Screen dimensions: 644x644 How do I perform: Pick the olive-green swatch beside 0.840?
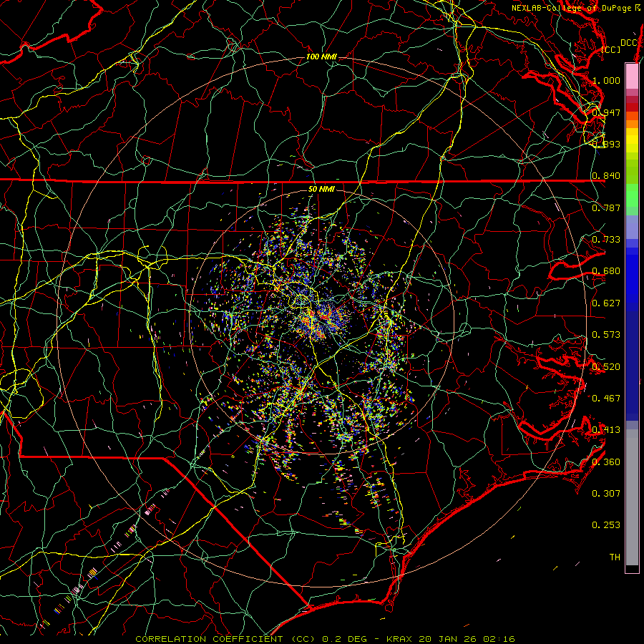[632, 172]
